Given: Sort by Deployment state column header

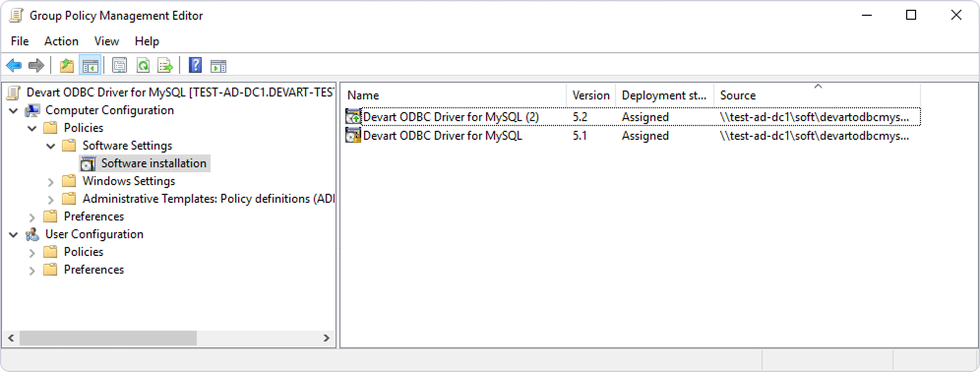Looking at the screenshot, I should click(664, 95).
